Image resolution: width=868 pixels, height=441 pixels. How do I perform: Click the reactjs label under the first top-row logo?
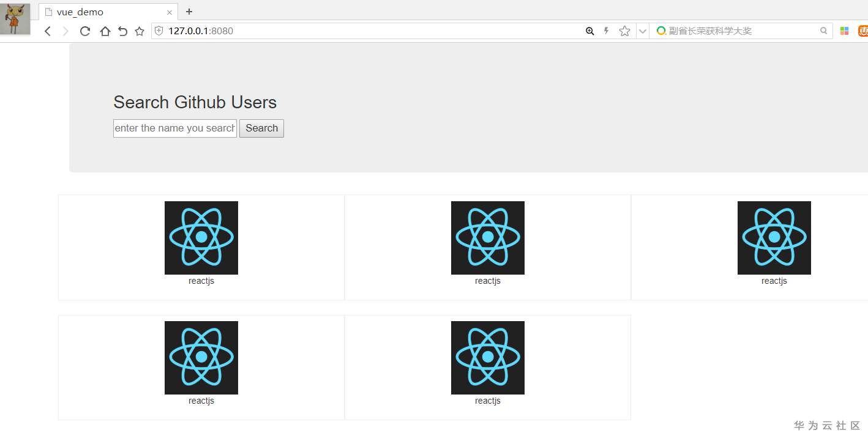click(x=201, y=281)
